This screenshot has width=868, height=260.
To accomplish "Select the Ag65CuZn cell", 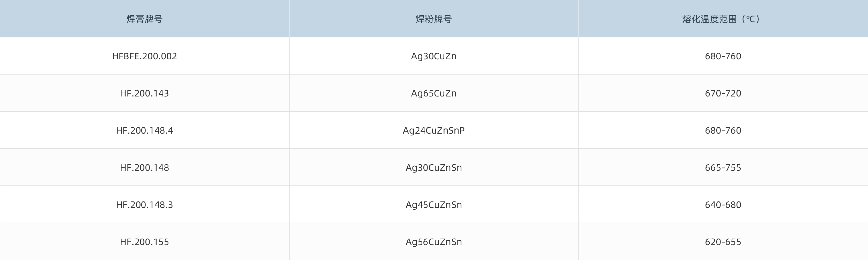I will point(434,93).
